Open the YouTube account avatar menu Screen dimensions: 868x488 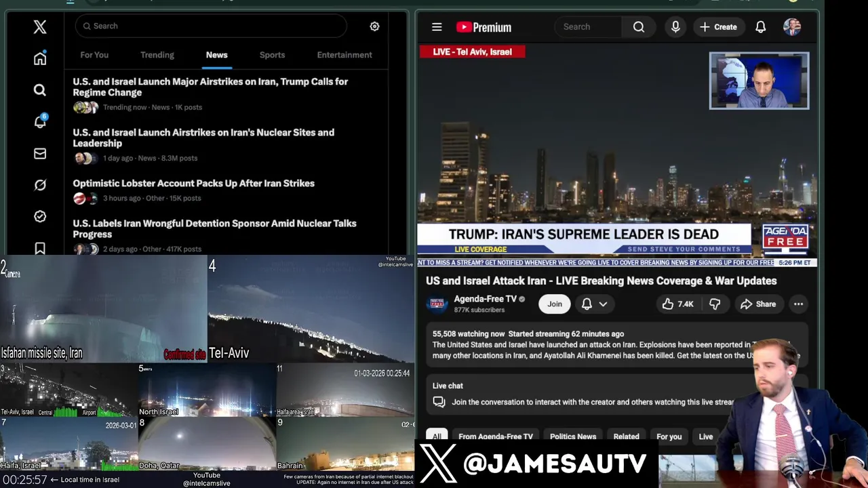tap(792, 27)
